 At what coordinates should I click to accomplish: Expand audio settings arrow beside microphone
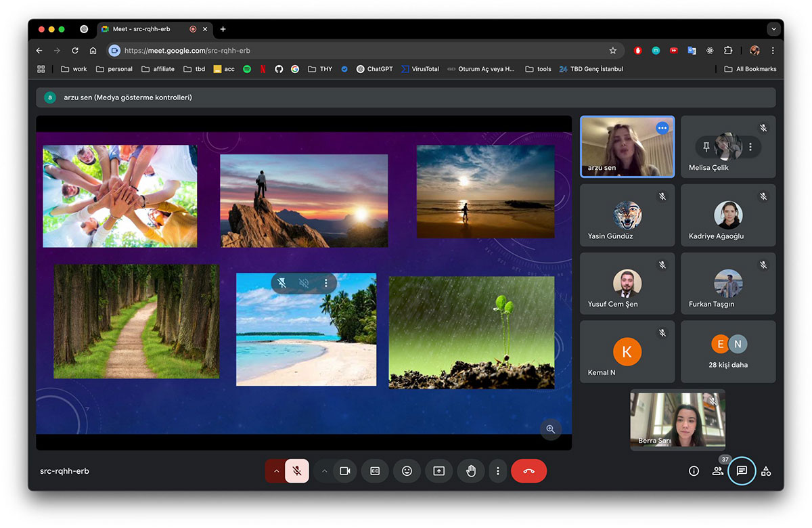tap(276, 471)
